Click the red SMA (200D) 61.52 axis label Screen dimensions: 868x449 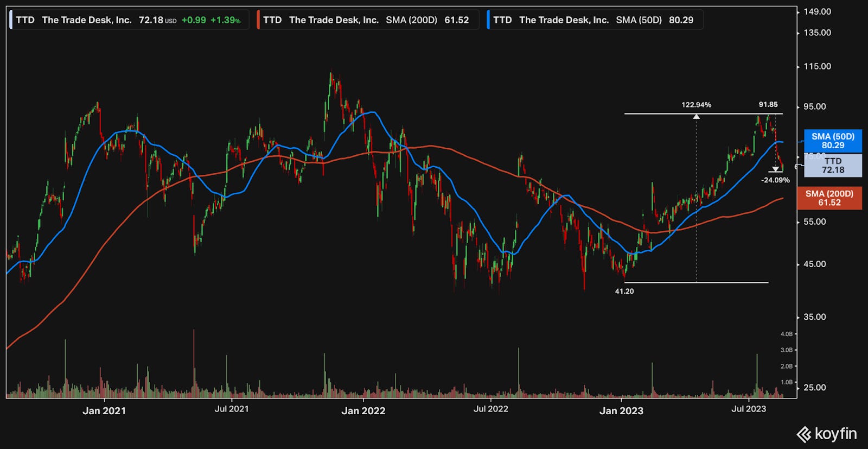(x=829, y=198)
